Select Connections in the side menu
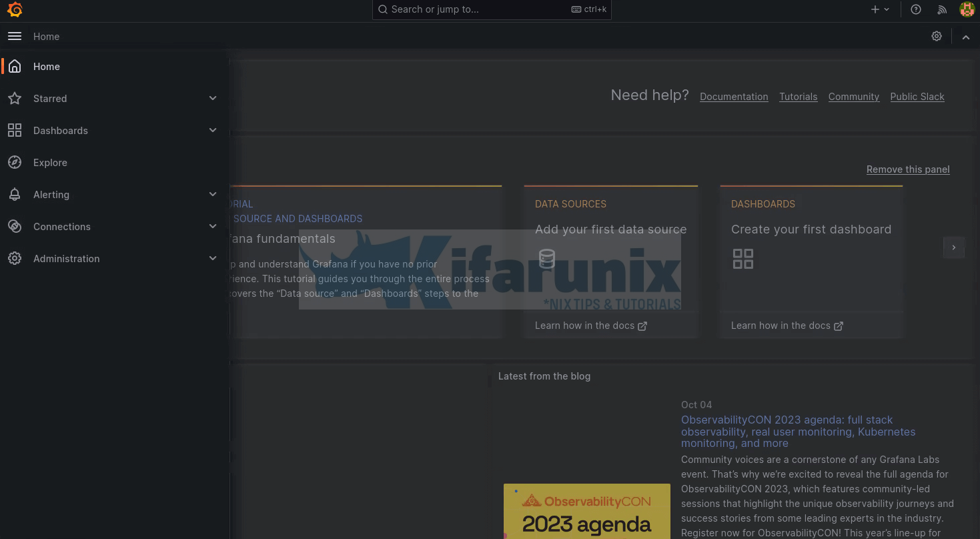The image size is (980, 539). coord(62,227)
